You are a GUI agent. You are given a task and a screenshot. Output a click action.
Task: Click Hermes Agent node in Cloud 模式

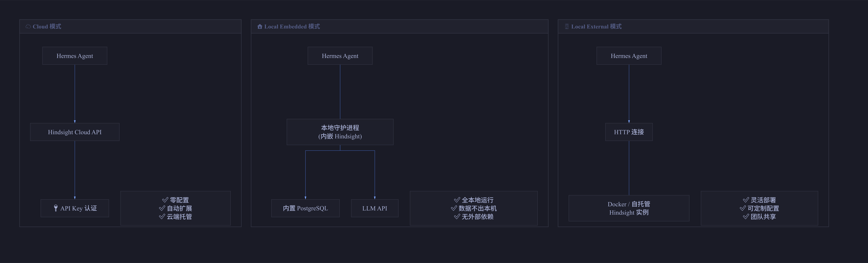(x=75, y=56)
